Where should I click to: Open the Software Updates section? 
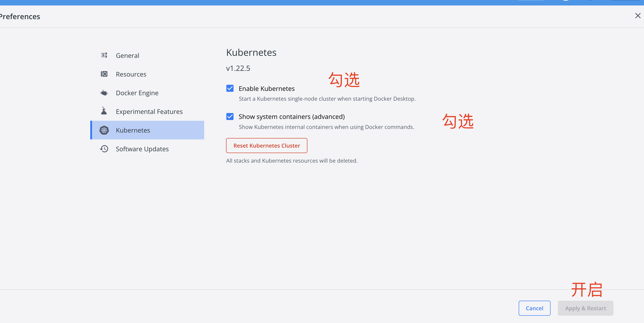[x=147, y=149]
